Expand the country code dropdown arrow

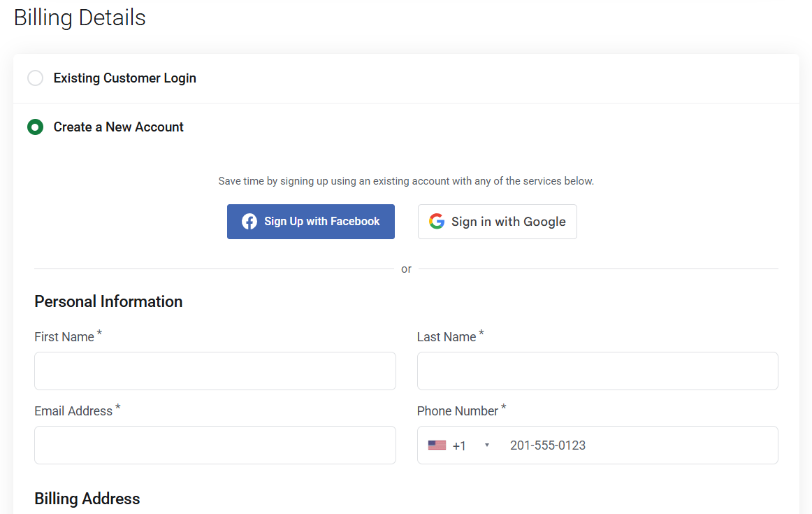coord(487,445)
